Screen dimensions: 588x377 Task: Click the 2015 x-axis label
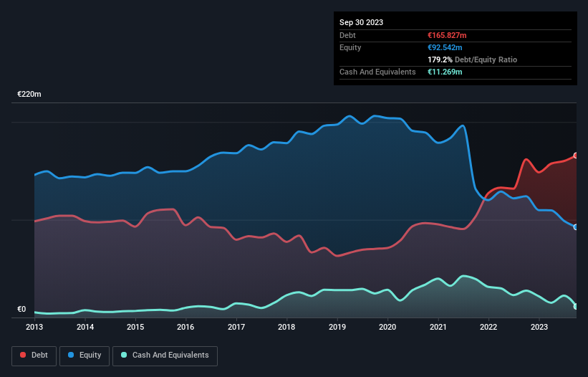(x=135, y=327)
